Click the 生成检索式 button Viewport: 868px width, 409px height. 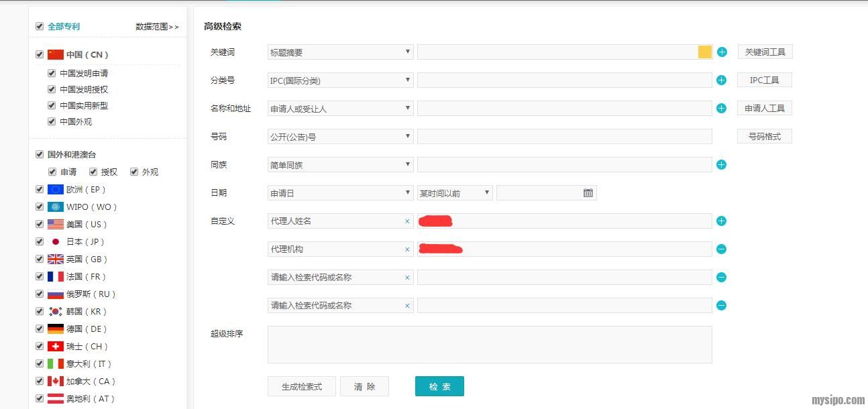pyautogui.click(x=301, y=386)
